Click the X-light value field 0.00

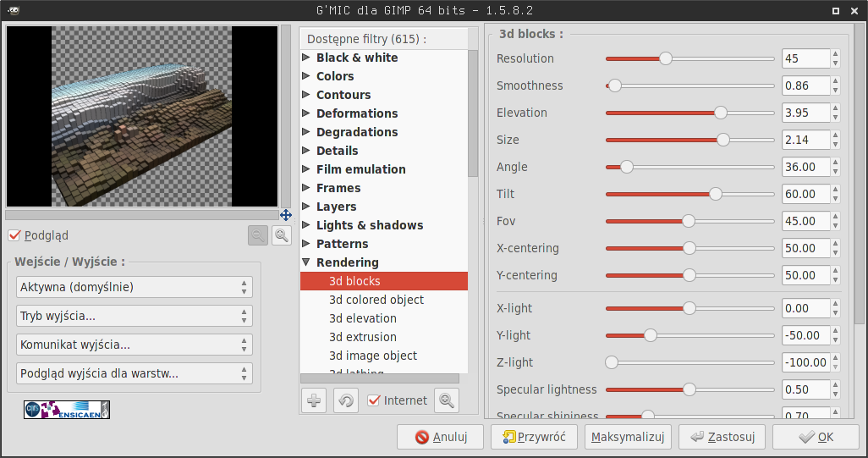coord(806,308)
